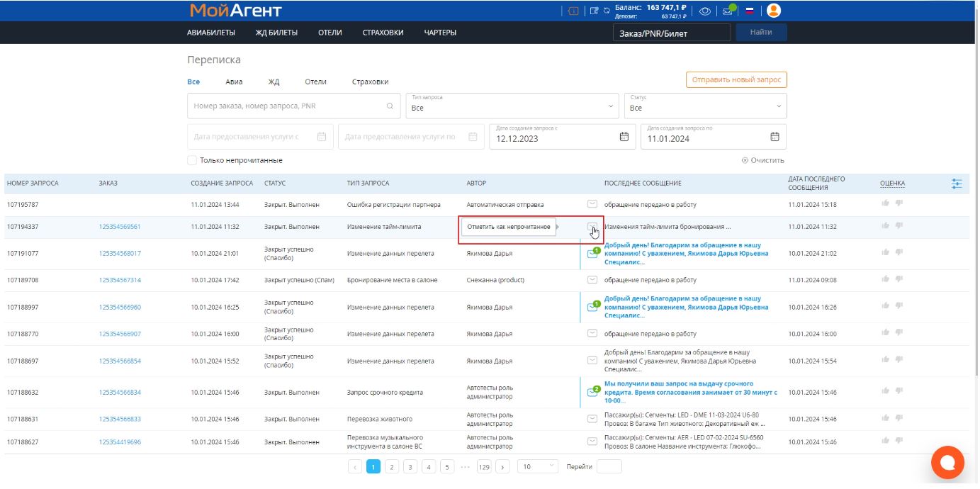Open service date to picker field
This screenshot has height=489, width=980.
(410, 137)
